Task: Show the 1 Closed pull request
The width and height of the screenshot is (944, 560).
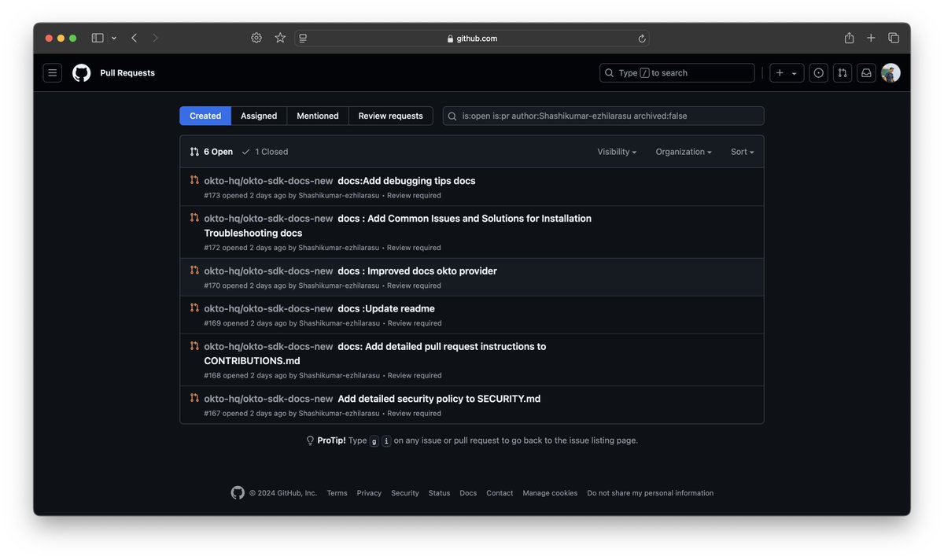Action: point(265,152)
